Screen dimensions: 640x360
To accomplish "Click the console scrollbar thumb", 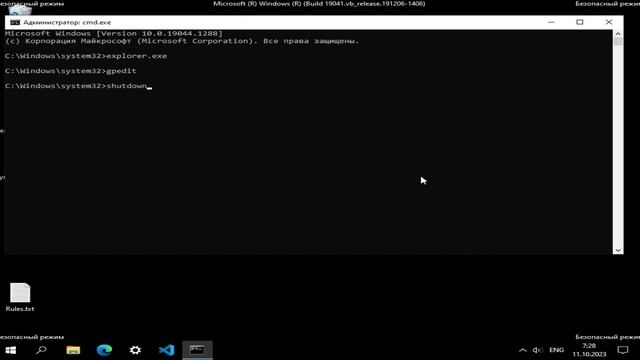I will click(618, 41).
